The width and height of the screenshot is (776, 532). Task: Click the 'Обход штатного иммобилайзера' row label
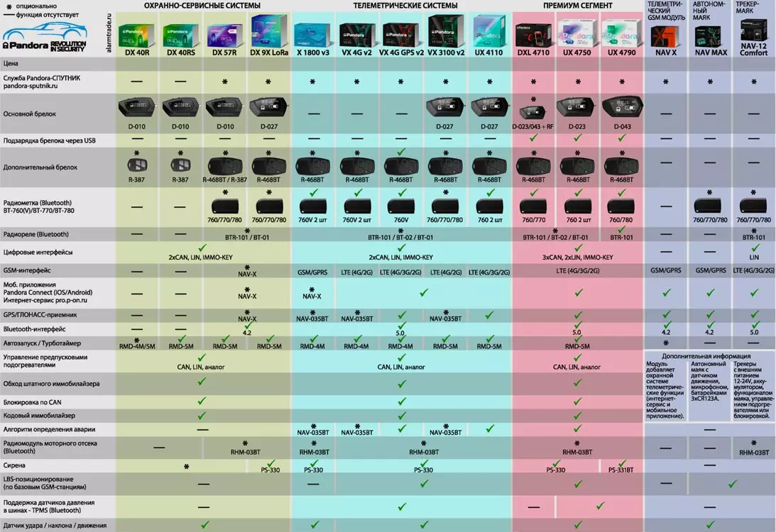pos(51,384)
